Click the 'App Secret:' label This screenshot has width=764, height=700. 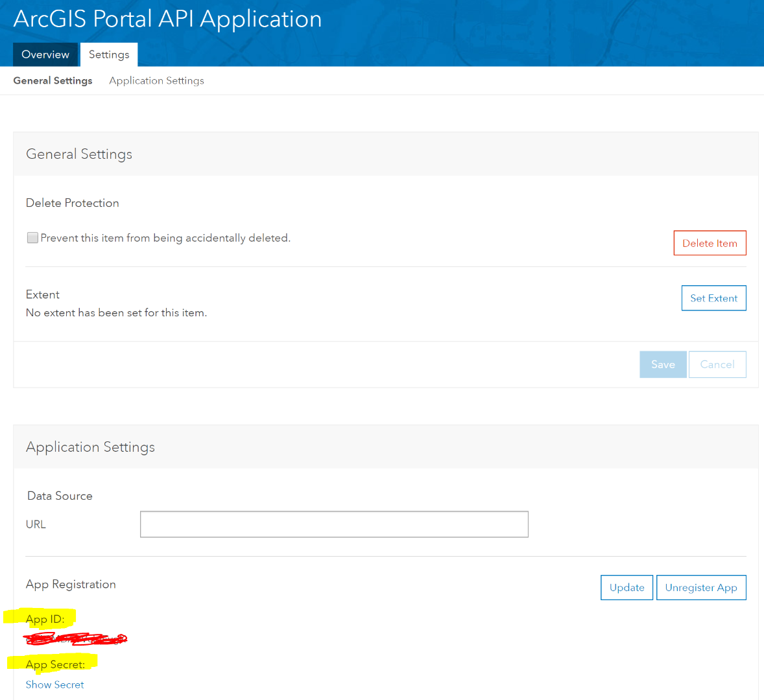(x=55, y=664)
